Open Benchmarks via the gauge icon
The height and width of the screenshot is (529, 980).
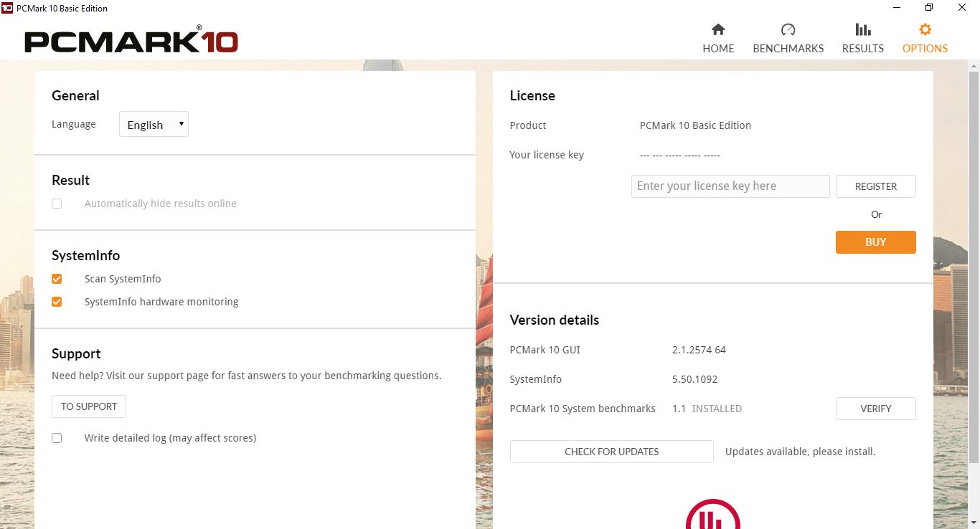pos(788,29)
